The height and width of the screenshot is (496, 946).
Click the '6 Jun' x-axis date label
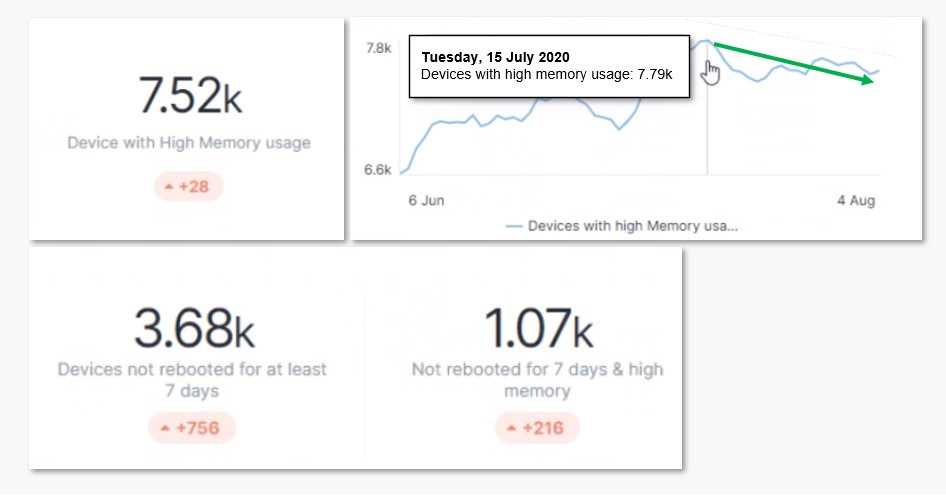pyautogui.click(x=426, y=201)
